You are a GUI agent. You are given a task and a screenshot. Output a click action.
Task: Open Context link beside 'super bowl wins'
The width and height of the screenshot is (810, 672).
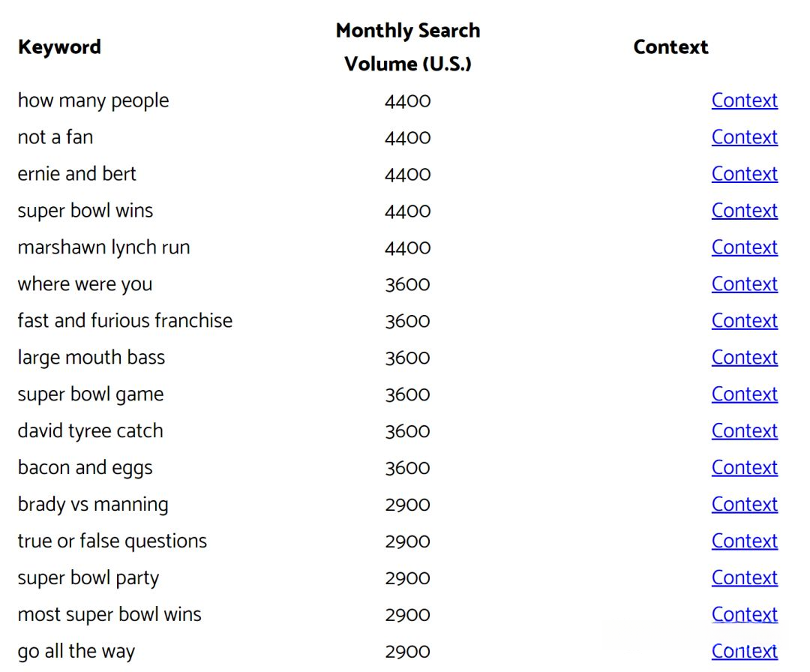744,211
